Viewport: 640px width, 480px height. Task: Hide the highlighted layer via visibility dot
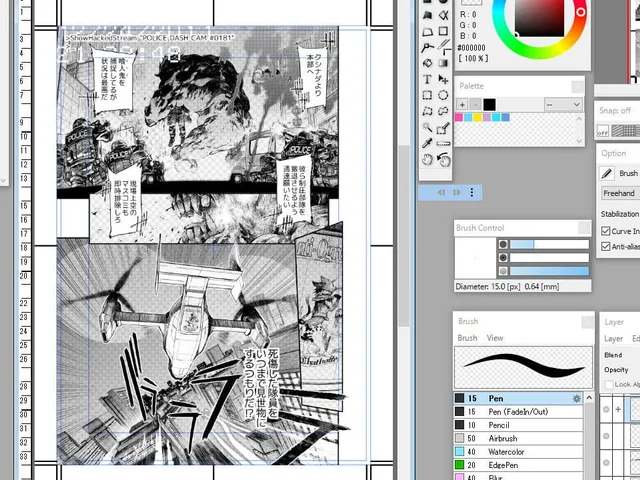[x=606, y=409]
